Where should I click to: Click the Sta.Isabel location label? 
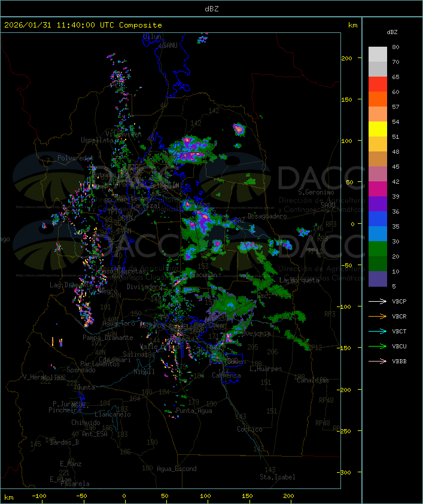coord(277,477)
